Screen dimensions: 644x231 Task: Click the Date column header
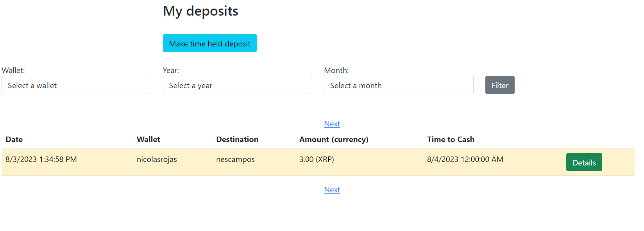(x=14, y=139)
